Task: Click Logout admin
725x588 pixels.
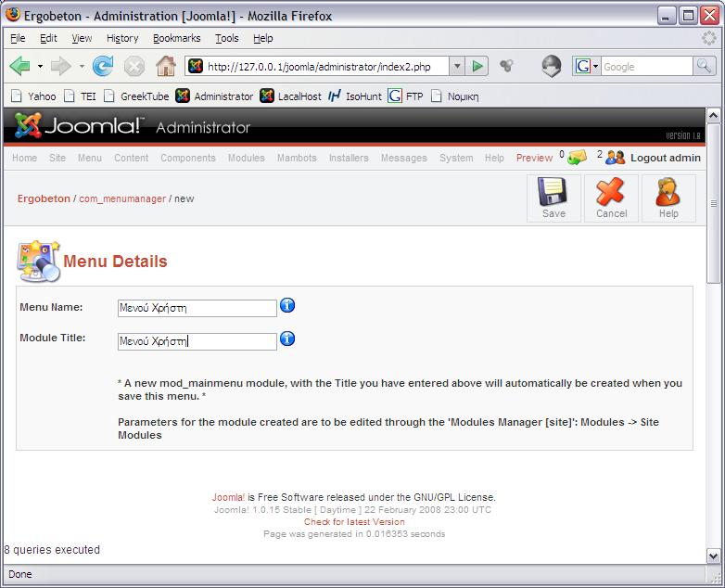Action: 666,158
